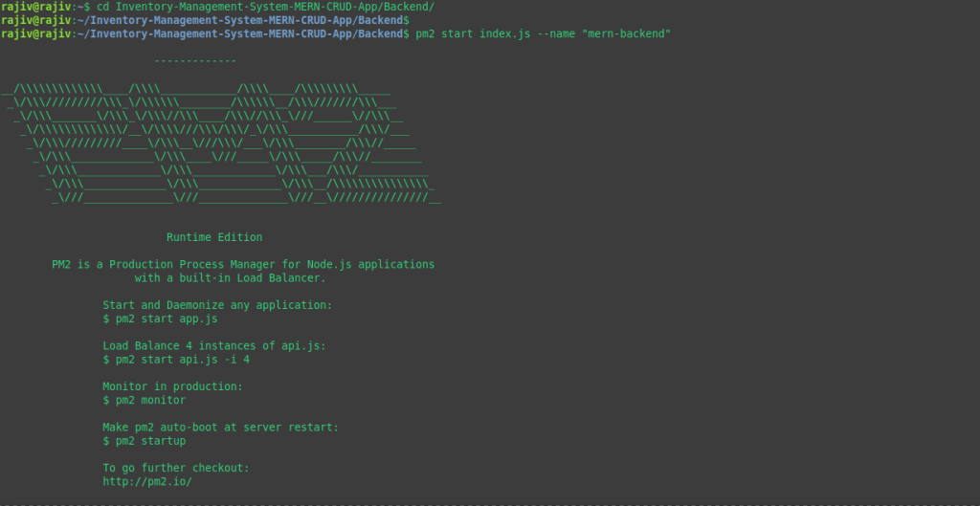Click 'Make pm2 auto-boot at server restart:' text
Viewport: 980px width, 506px height.
(221, 428)
